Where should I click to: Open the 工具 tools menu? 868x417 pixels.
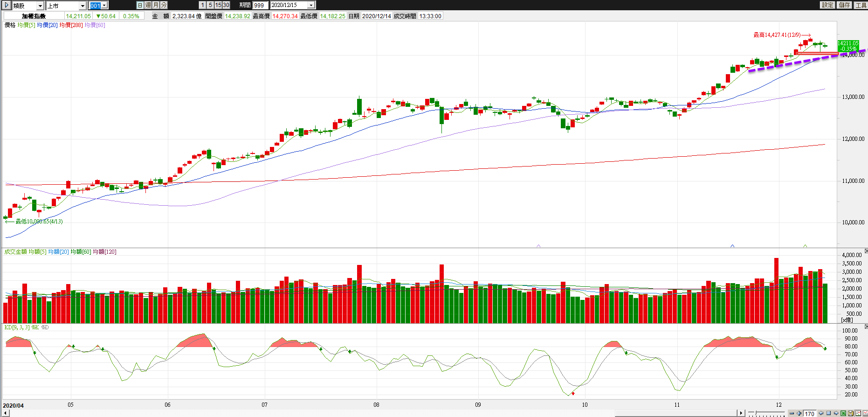coord(861,5)
